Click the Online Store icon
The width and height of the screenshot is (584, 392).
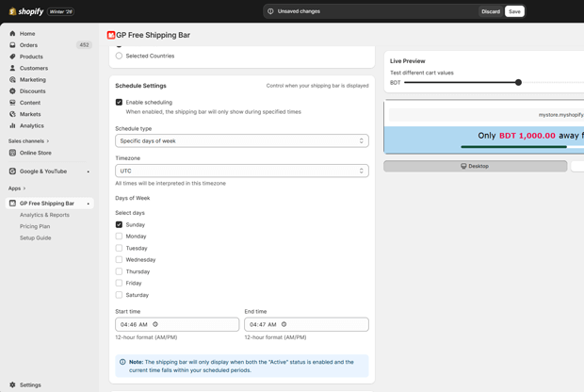pyautogui.click(x=12, y=153)
